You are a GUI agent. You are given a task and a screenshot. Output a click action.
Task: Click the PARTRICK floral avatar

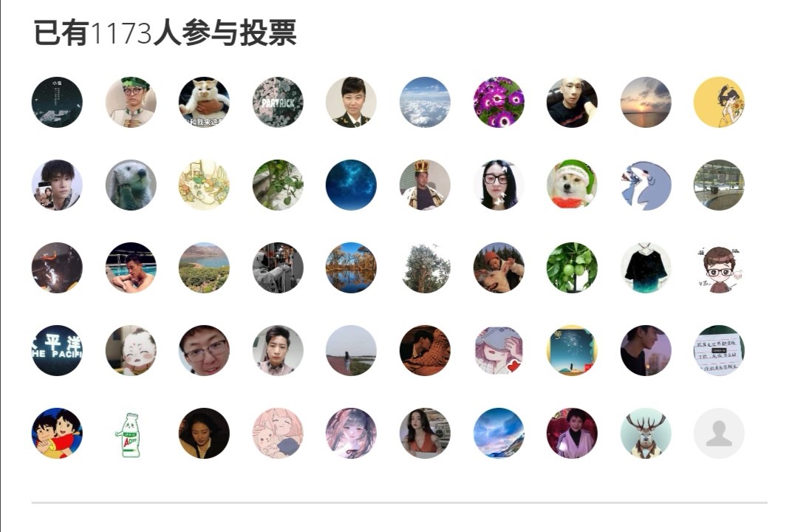point(278,102)
